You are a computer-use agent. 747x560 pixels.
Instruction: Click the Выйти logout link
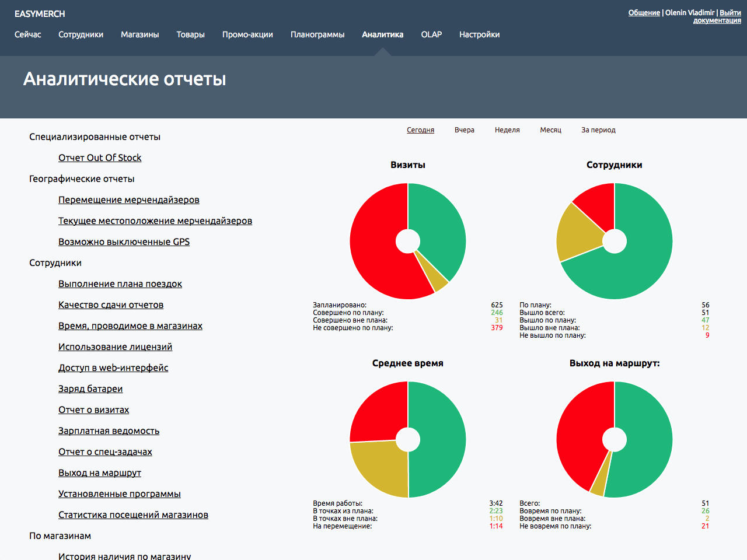click(x=730, y=12)
